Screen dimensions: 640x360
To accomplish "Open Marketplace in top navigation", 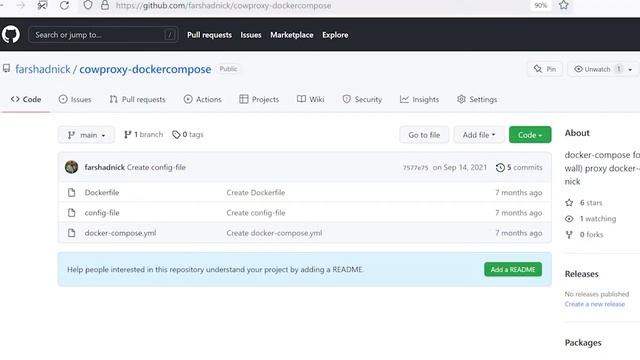I will [x=292, y=35].
